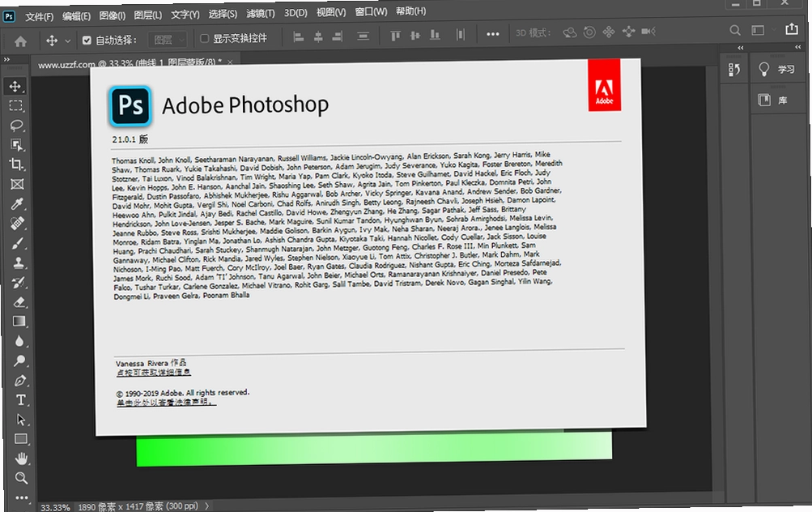This screenshot has height=512, width=812.
Task: Click the share export icon
Action: coord(791,29)
